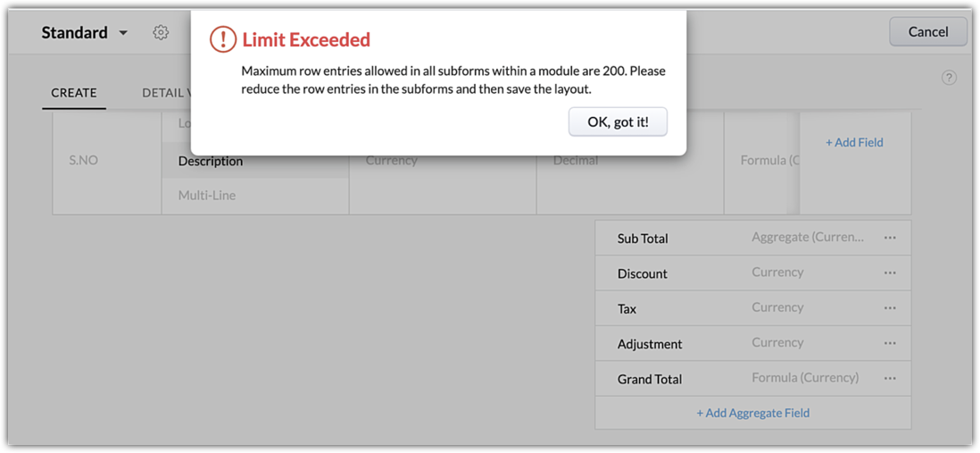This screenshot has height=453, width=980.
Task: Click the + Add Aggregate Field link
Action: (x=753, y=413)
